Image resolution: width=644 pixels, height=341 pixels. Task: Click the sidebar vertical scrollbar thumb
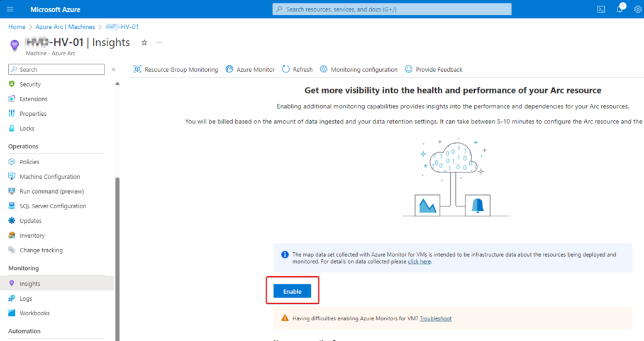coord(118,259)
